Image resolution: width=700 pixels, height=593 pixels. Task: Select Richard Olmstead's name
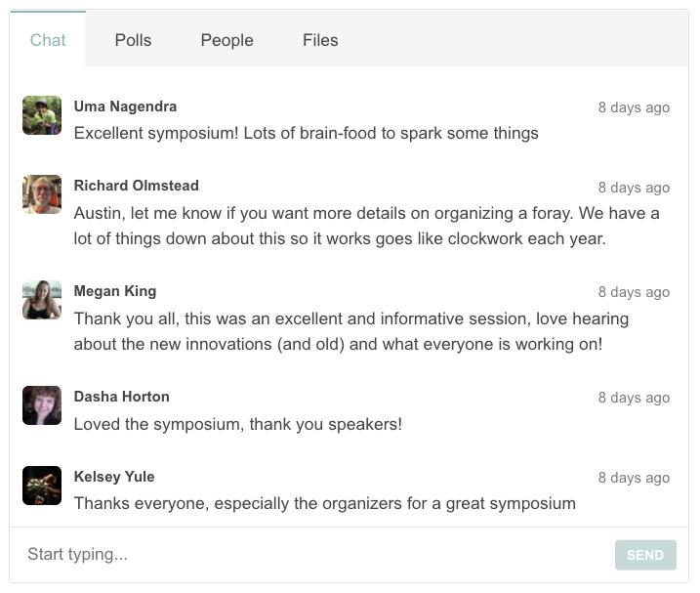pos(136,186)
